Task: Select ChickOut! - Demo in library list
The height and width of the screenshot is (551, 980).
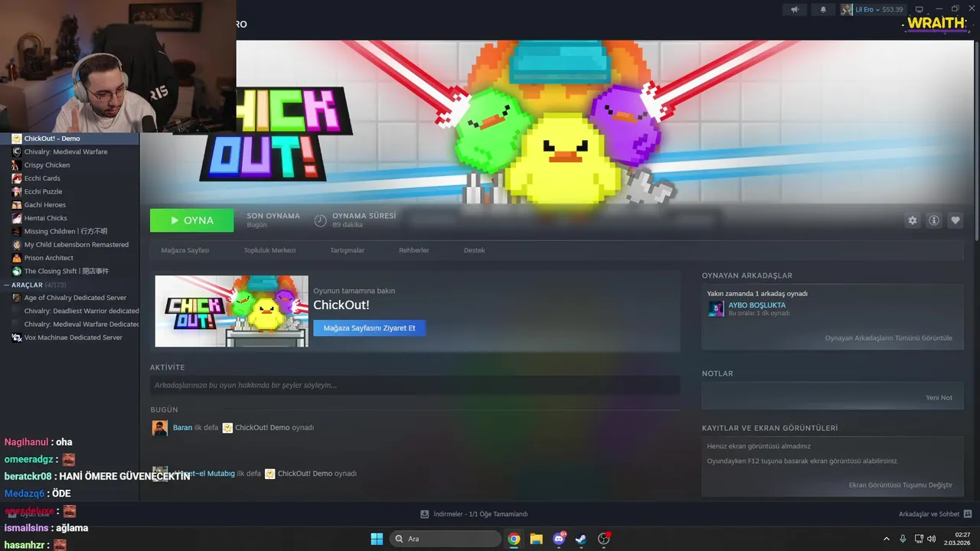Action: pos(70,139)
